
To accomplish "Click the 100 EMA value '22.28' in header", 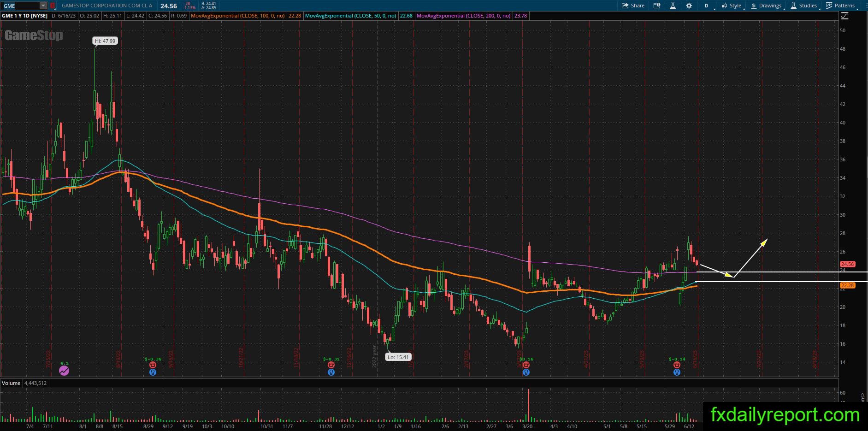I will pos(295,16).
